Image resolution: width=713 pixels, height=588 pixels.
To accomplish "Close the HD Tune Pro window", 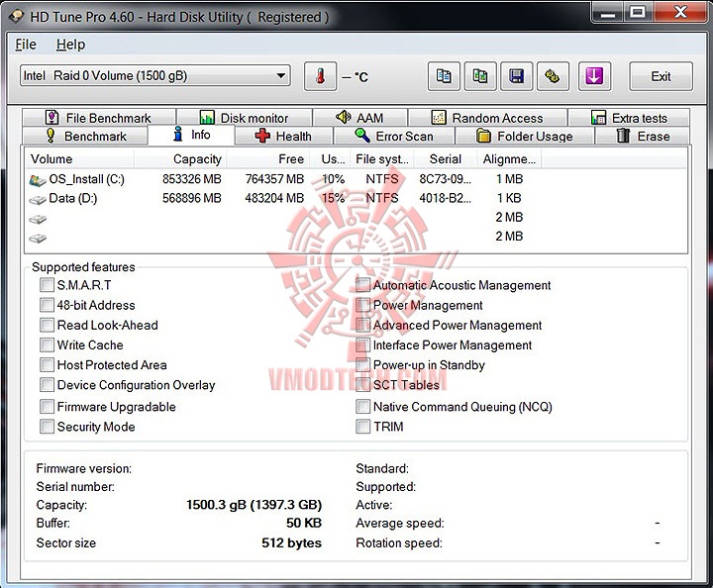I will tap(680, 12).
